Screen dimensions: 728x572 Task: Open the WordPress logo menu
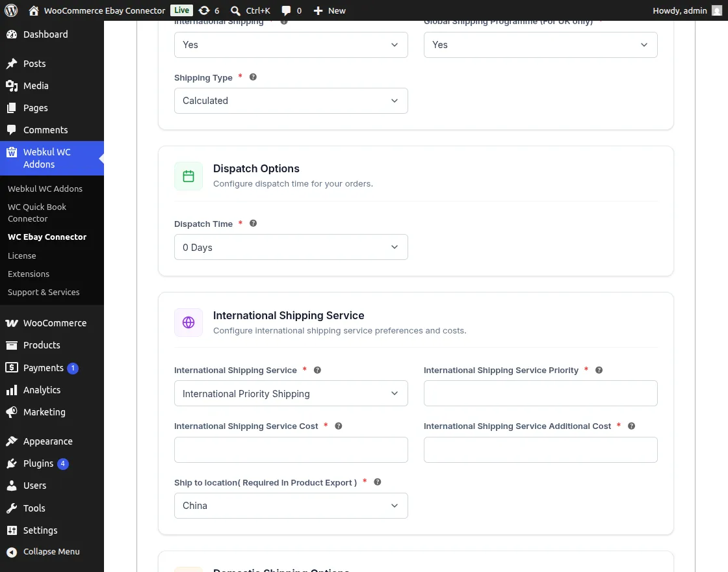[11, 10]
